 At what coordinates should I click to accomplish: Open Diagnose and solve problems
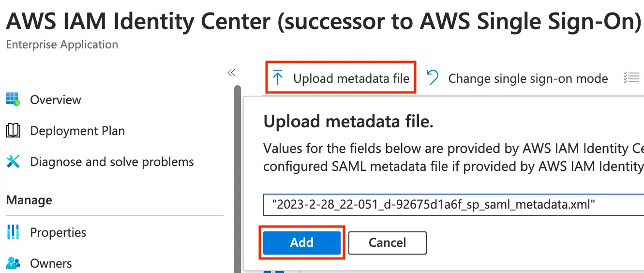click(x=112, y=162)
